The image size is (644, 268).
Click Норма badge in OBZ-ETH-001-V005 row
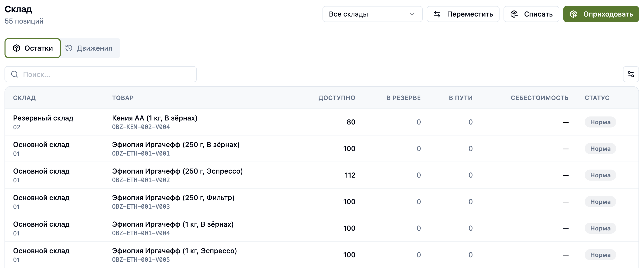coord(600,255)
